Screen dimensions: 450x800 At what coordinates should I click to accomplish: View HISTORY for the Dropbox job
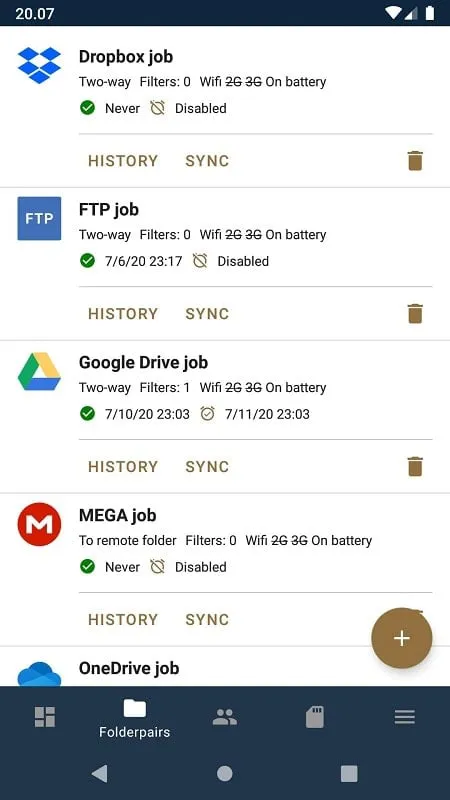[x=123, y=161]
